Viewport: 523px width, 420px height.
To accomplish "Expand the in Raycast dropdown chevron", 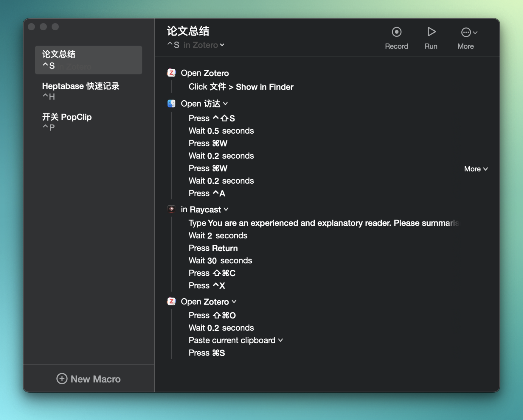I will coord(226,209).
